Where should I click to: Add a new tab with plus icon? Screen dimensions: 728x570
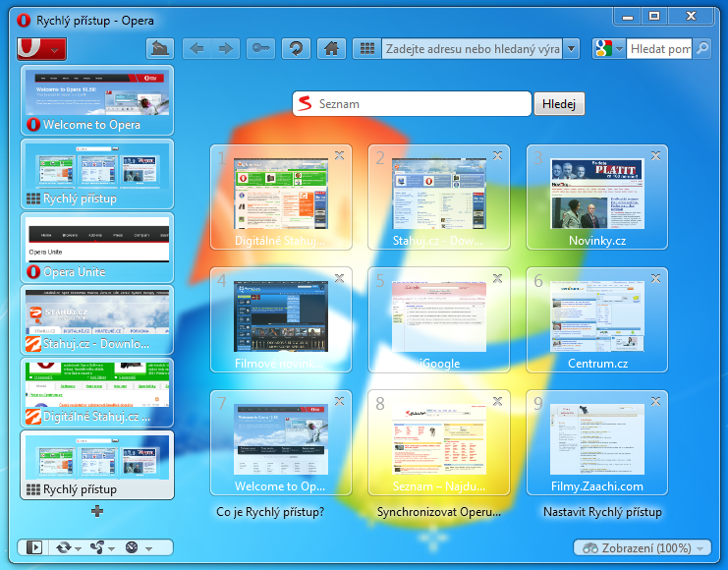(97, 511)
